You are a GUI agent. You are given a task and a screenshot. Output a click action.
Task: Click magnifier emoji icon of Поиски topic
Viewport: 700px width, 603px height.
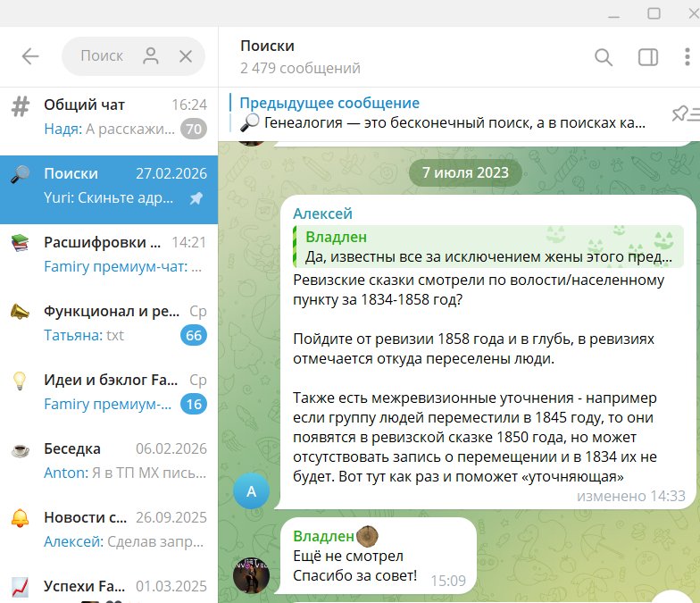pyautogui.click(x=20, y=174)
